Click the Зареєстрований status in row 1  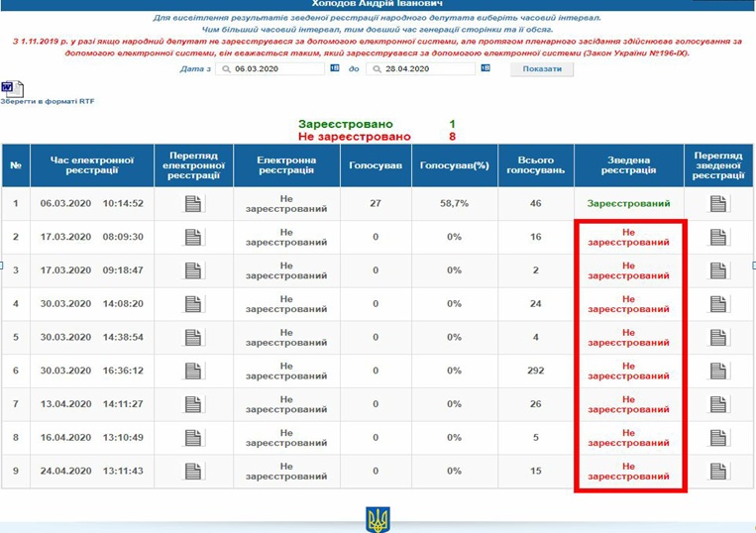tap(628, 204)
